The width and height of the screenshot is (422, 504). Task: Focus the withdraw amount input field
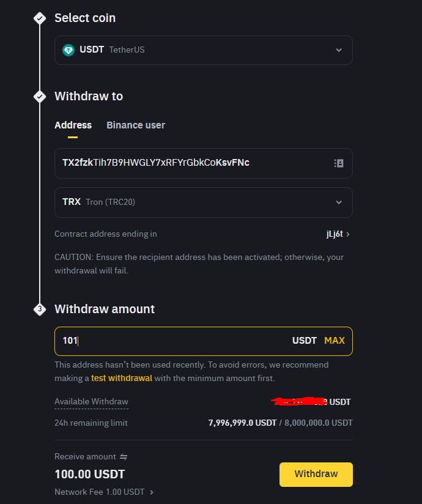[171, 341]
